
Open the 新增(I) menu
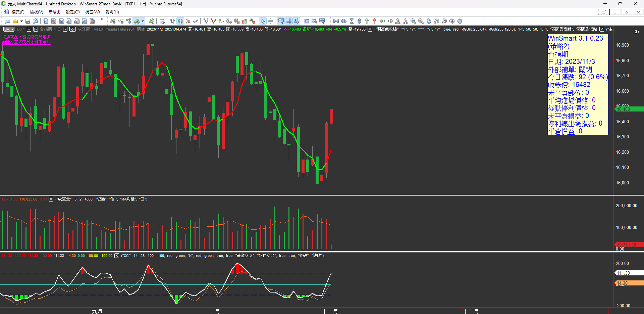point(54,12)
